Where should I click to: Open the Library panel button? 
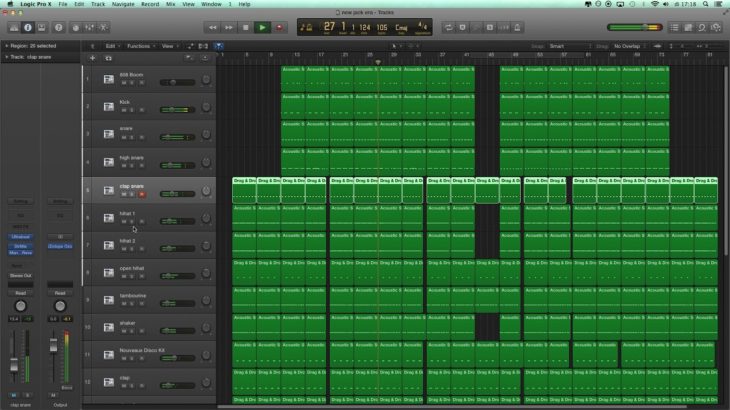[14, 27]
